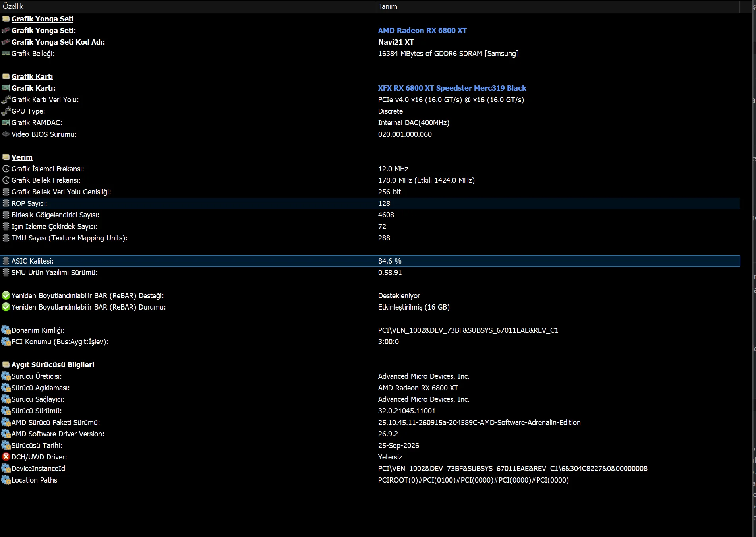The width and height of the screenshot is (756, 537).
Task: Click the Özellik column header
Action: click(187, 6)
